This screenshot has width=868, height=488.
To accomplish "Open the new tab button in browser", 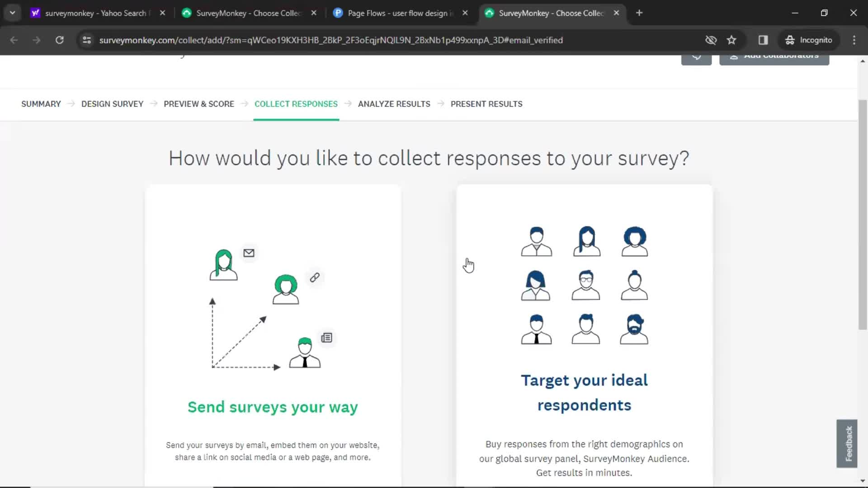I will pos(638,13).
